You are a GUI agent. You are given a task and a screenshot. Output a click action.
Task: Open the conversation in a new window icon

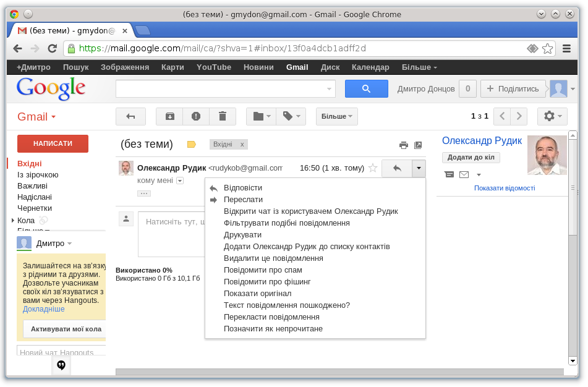tap(418, 145)
